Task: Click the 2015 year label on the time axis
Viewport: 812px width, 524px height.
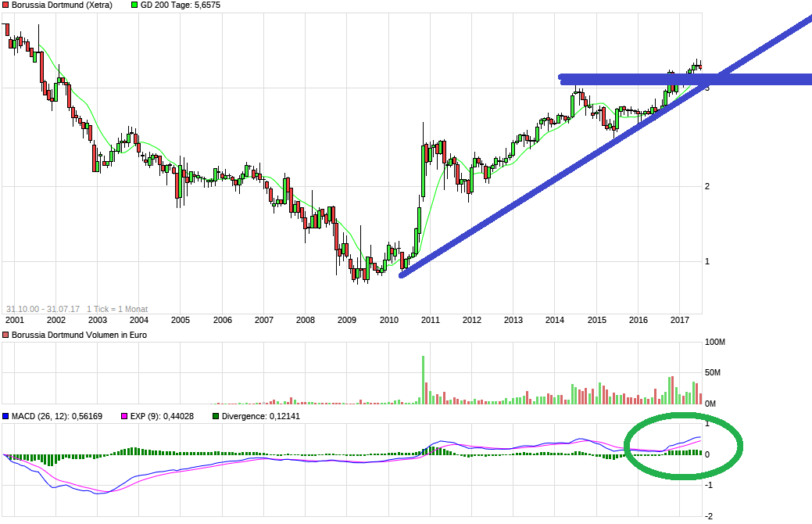Action: [x=596, y=321]
